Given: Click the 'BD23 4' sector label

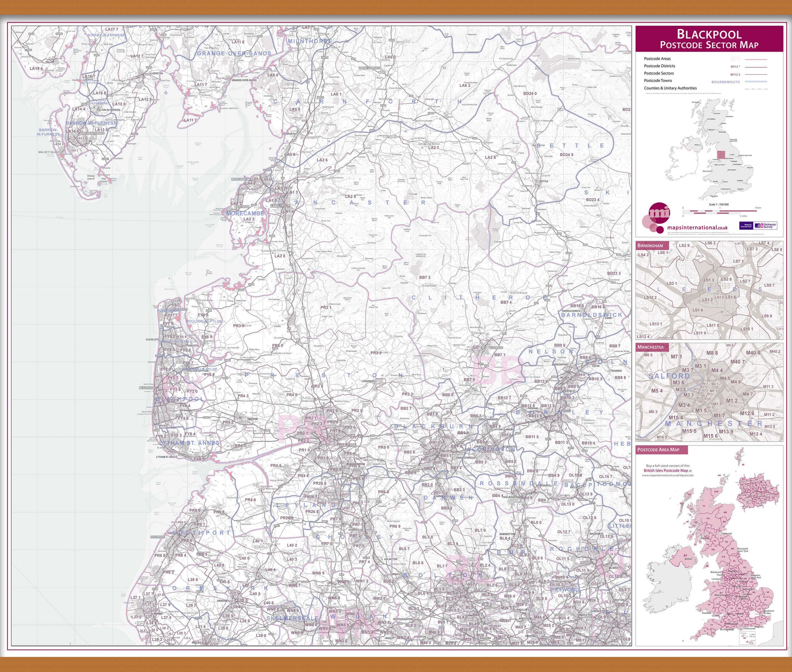Looking at the screenshot, I should (593, 200).
